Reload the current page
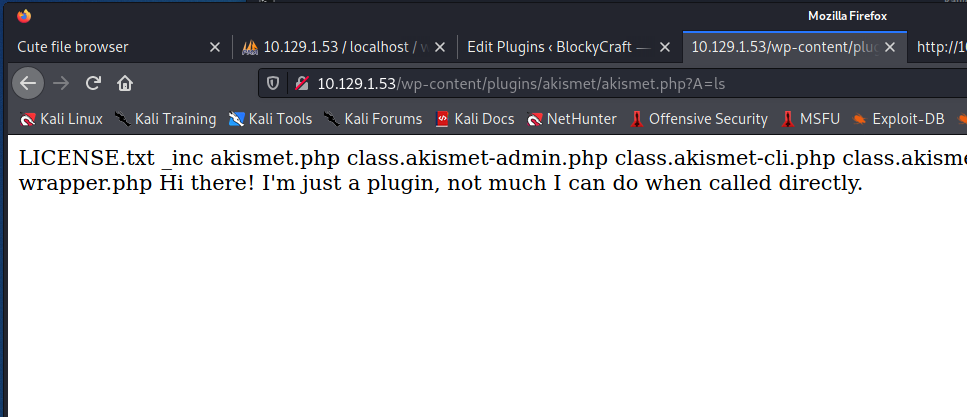The image size is (967, 417). pos(93,83)
